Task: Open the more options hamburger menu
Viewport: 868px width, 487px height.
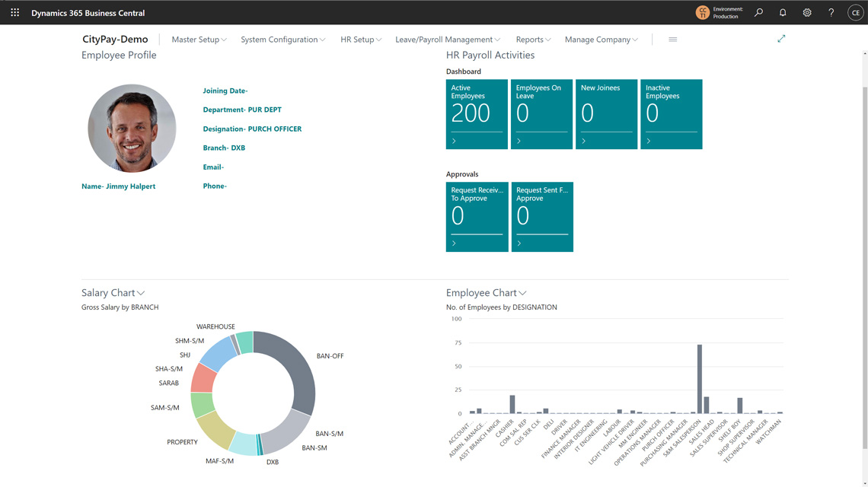Action: (x=672, y=40)
